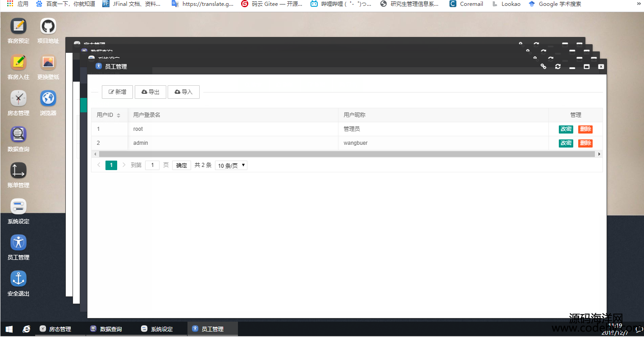Click 删除 for the admin user
The height and width of the screenshot is (337, 644).
(585, 143)
